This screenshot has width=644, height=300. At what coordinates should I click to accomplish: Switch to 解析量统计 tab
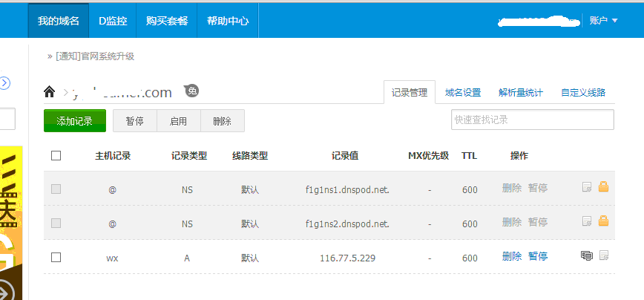pyautogui.click(x=521, y=93)
